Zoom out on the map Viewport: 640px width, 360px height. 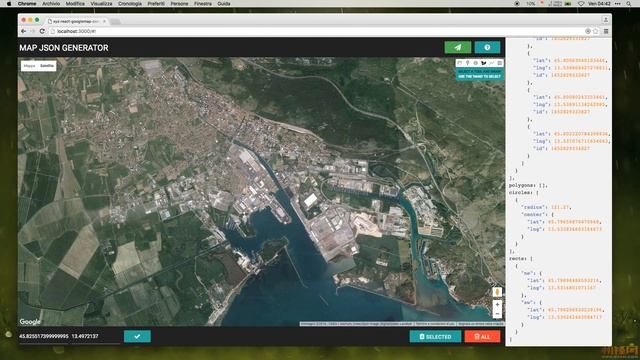497,313
